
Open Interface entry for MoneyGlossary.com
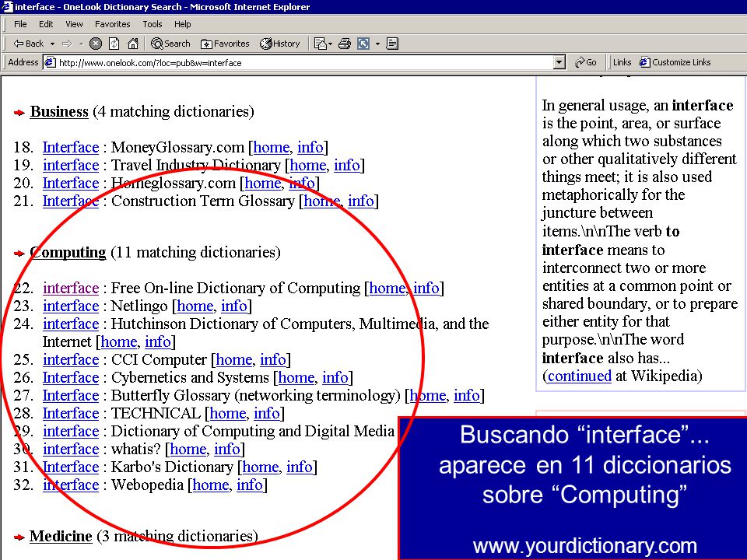[x=71, y=148]
